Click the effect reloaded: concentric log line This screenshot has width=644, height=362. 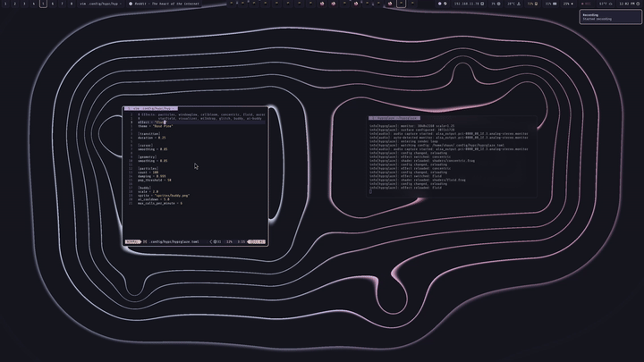click(x=410, y=168)
